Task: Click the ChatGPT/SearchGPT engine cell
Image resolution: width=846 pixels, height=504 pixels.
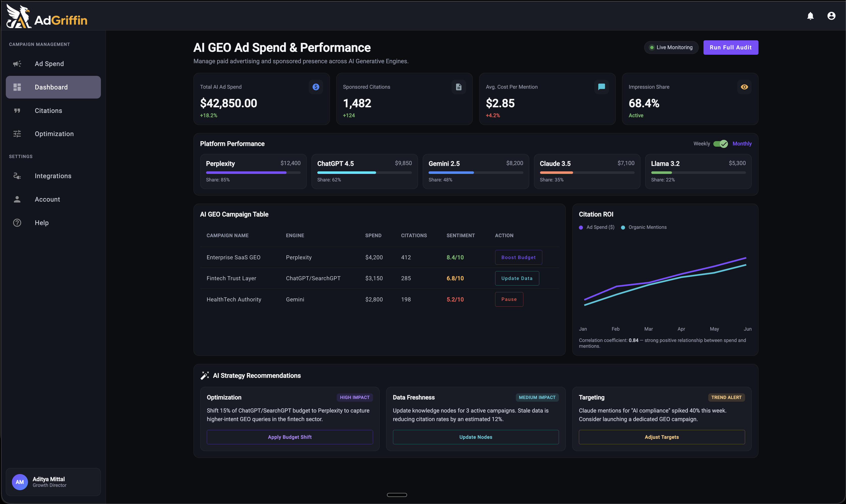Action: [x=313, y=278]
